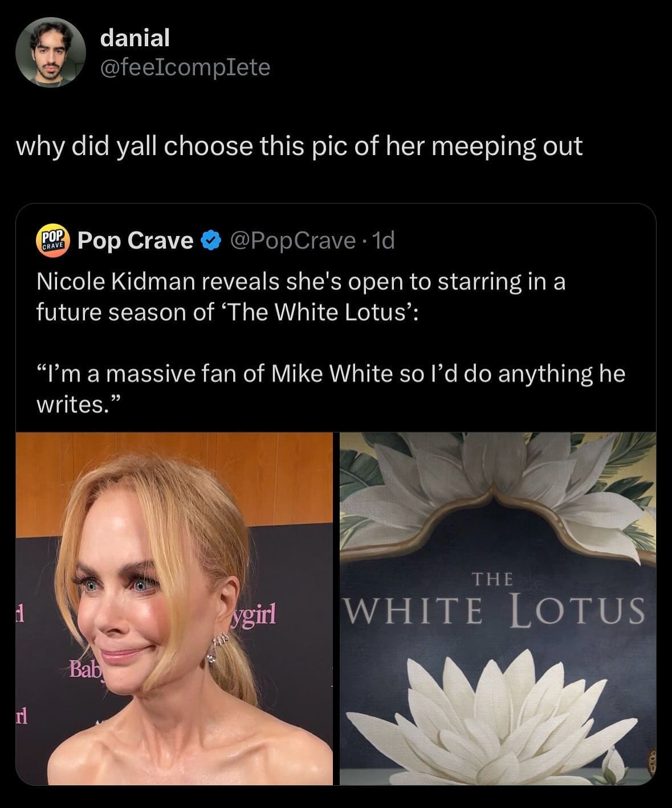
Task: Click the pink 'ygirl' logo on backdrop
Action: click(254, 615)
